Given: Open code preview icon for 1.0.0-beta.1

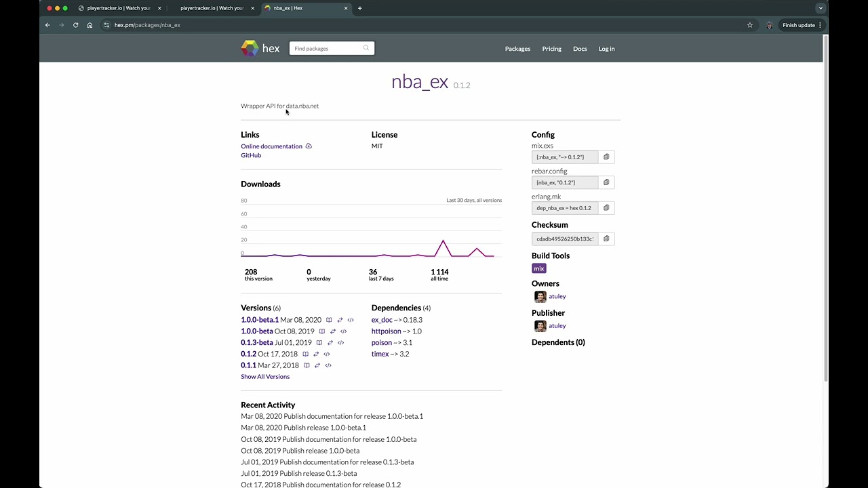Looking at the screenshot, I should coord(351,320).
